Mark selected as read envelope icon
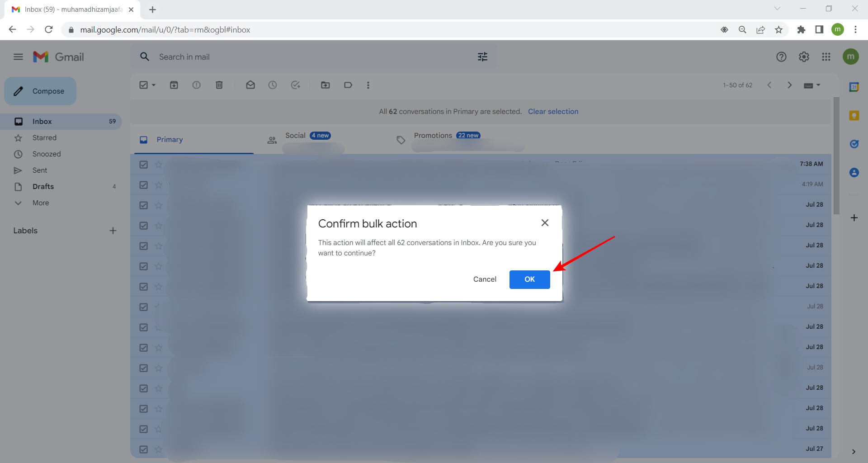 pyautogui.click(x=250, y=85)
